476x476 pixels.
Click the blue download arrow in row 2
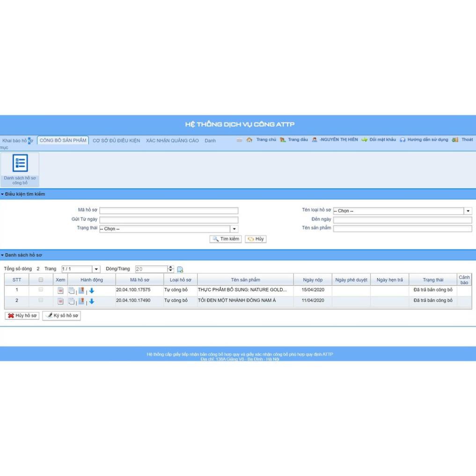[x=92, y=301]
